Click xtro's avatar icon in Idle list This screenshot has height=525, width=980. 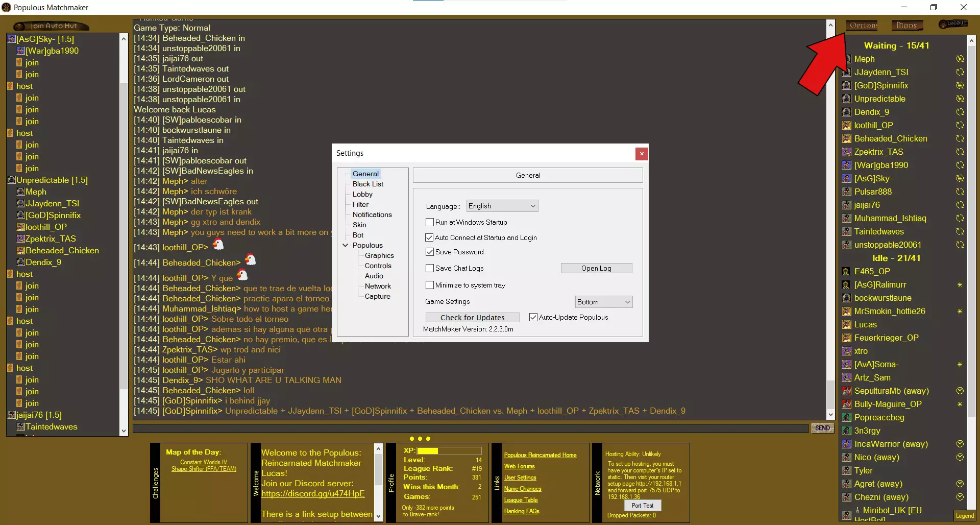(847, 351)
